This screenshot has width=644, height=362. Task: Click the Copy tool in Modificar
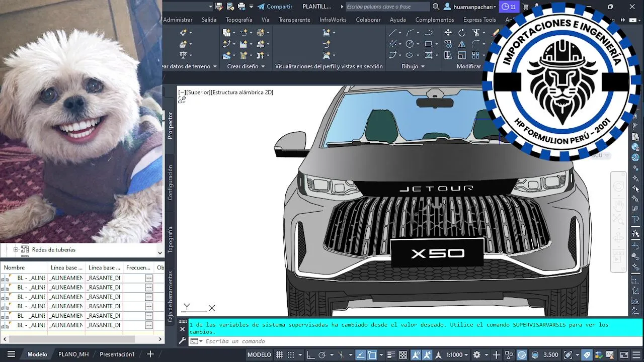(x=448, y=44)
